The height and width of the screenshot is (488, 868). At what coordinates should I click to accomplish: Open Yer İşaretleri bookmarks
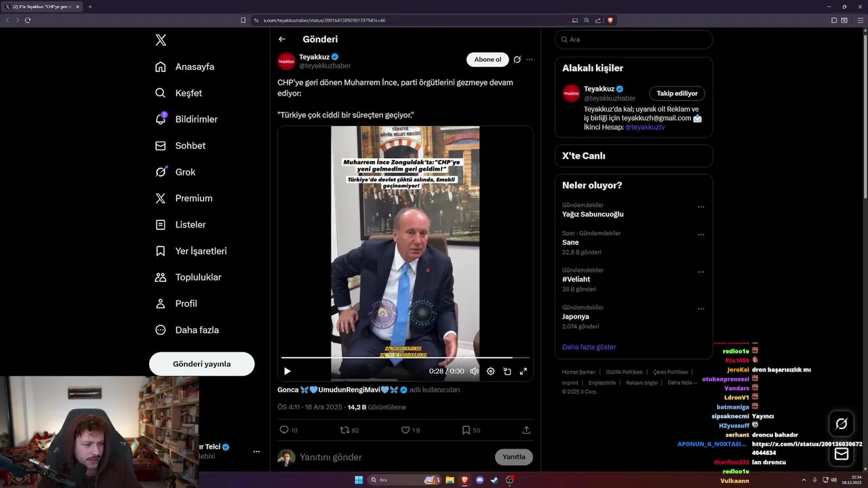click(x=191, y=251)
